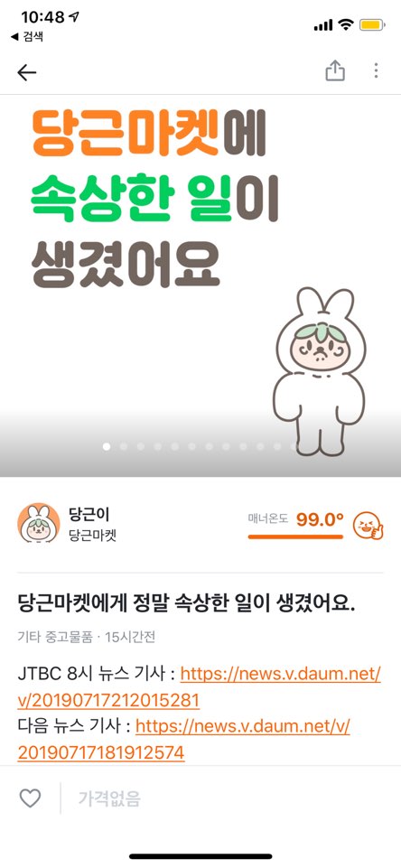This screenshot has width=401, height=868.
Task: Tap the Wi-Fi status icon
Action: point(346,24)
